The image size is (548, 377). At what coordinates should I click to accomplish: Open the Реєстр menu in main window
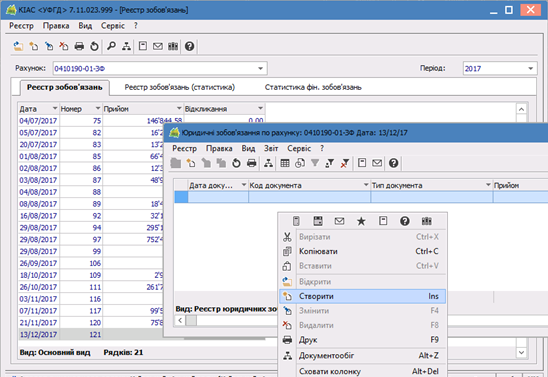(x=21, y=26)
